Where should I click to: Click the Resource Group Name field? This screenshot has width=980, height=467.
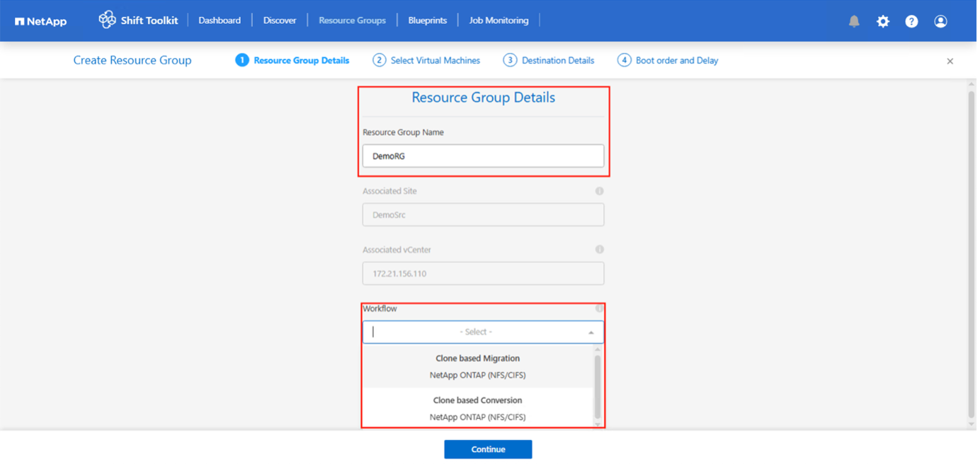coord(483,156)
